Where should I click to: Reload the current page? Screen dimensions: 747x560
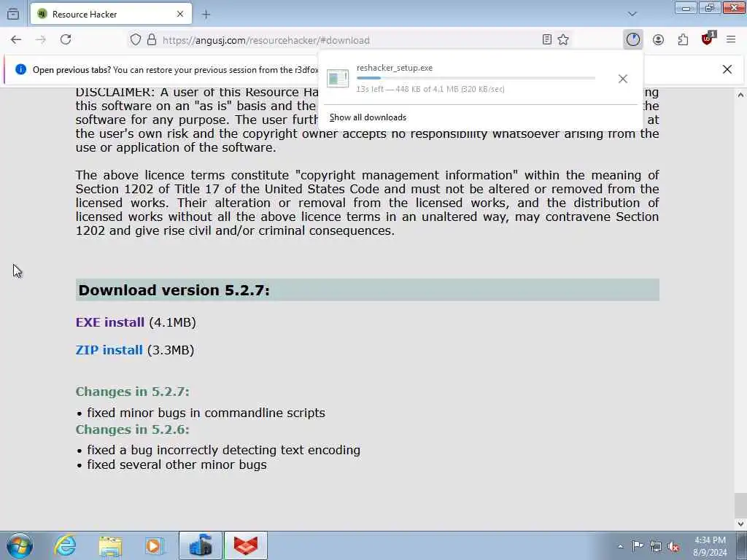click(x=66, y=40)
